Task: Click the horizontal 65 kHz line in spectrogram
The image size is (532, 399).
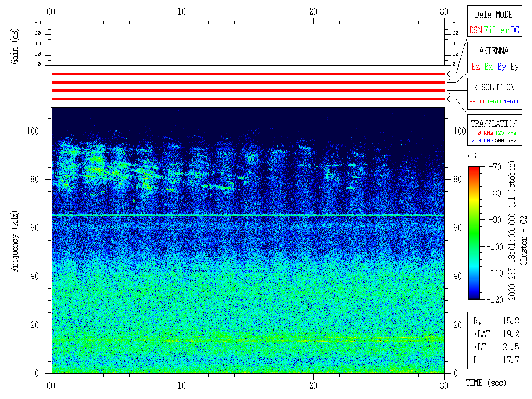Action: (x=248, y=215)
